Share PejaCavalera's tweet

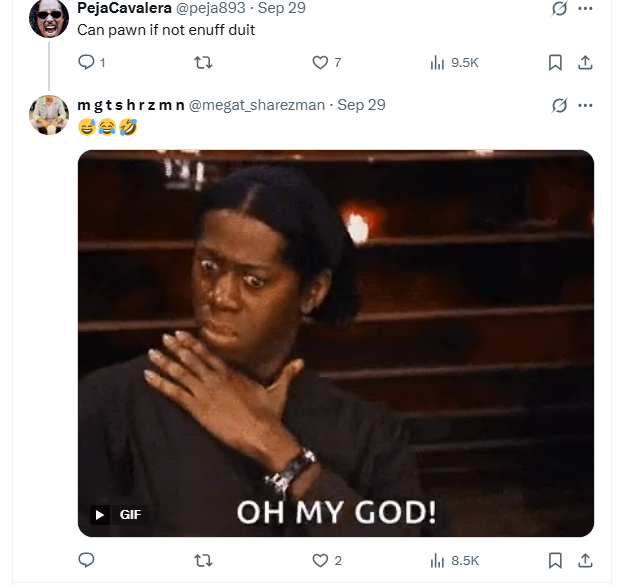click(x=585, y=62)
